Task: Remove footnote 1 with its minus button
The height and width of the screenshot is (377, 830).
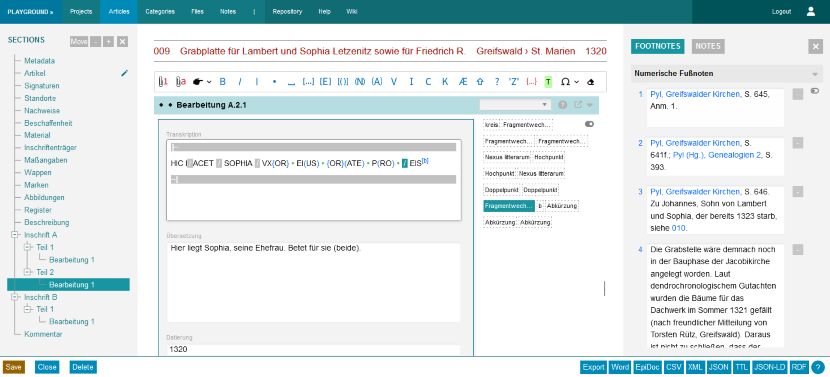Action: click(798, 94)
